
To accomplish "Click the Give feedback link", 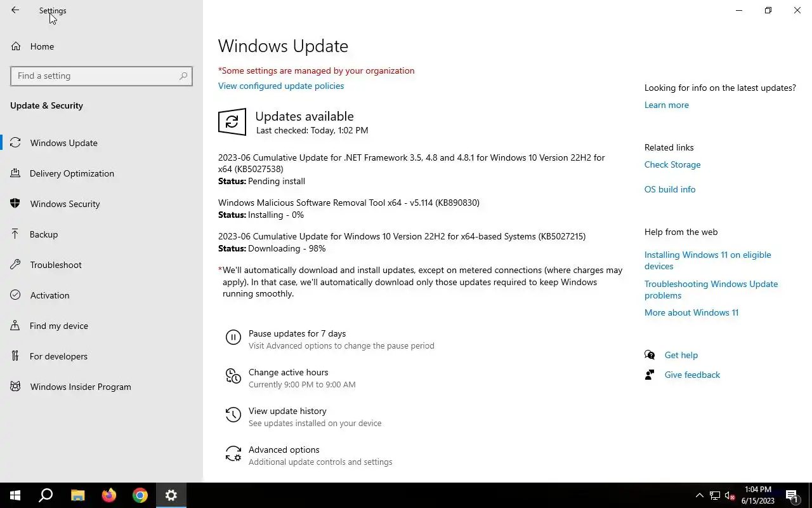I will pos(692,375).
